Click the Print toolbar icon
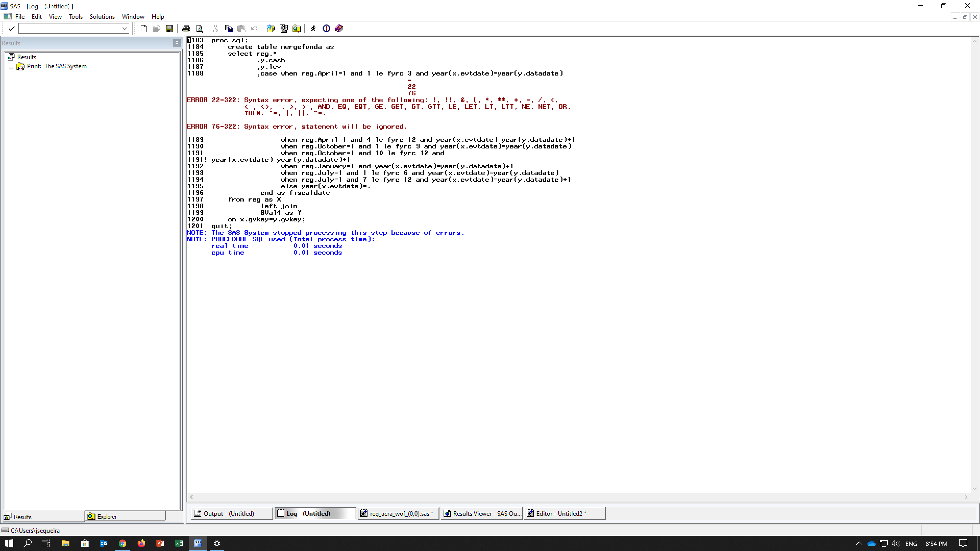The image size is (980, 551). click(x=186, y=29)
